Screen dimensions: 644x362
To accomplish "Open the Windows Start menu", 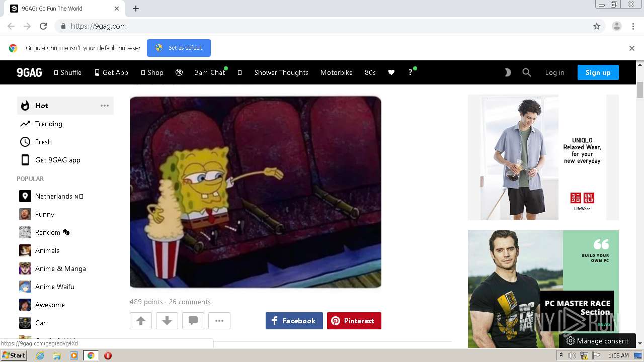I will point(14,355).
